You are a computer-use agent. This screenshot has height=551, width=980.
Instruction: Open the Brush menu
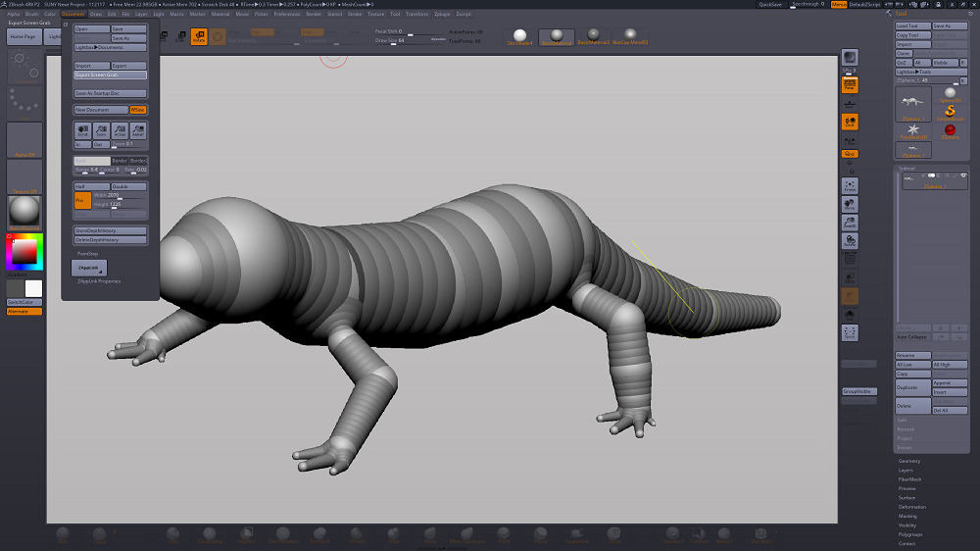click(x=31, y=14)
